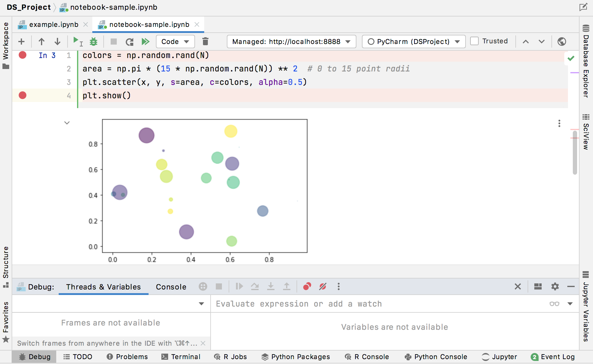Expand the console output dropdown arrow
The image size is (593, 364).
[x=67, y=123]
